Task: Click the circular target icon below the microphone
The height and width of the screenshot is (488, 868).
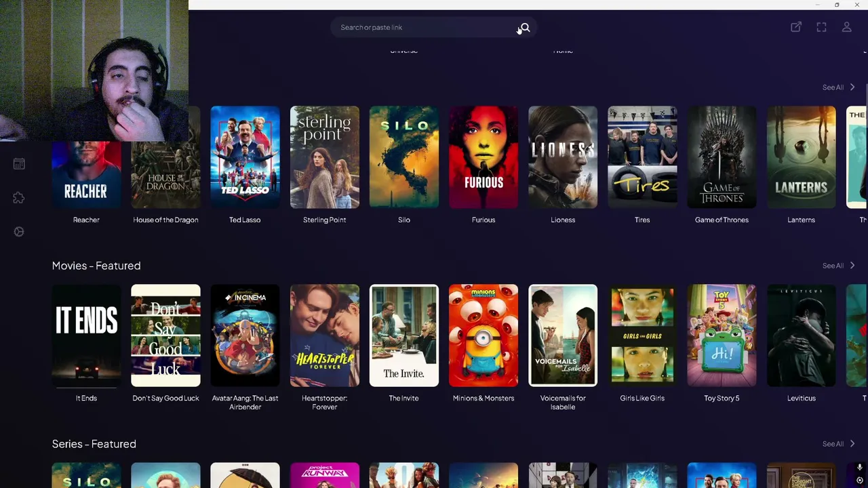Action: pyautogui.click(x=859, y=481)
